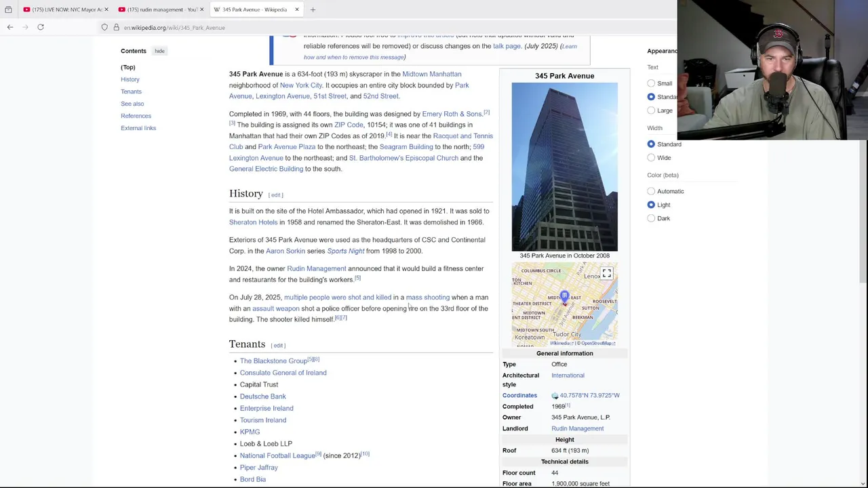Screen dimensions: 868x488
Task: Go back with the browser back arrow
Action: click(x=10, y=27)
